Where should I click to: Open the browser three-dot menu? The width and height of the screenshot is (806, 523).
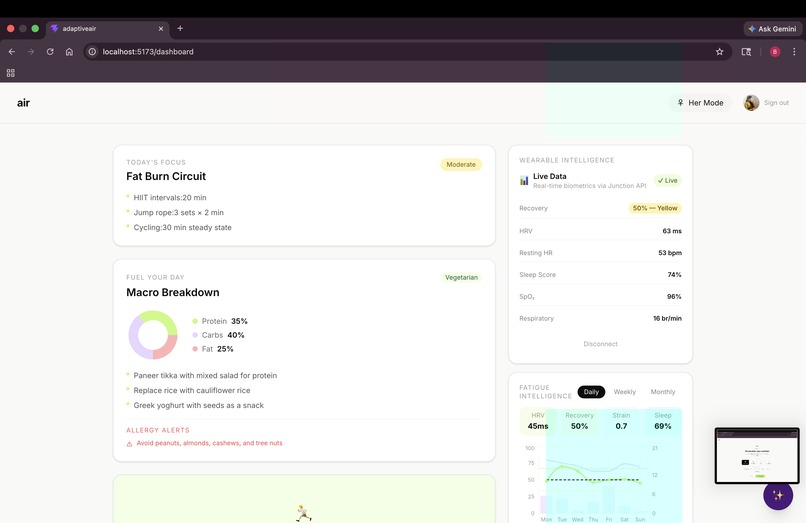(794, 51)
